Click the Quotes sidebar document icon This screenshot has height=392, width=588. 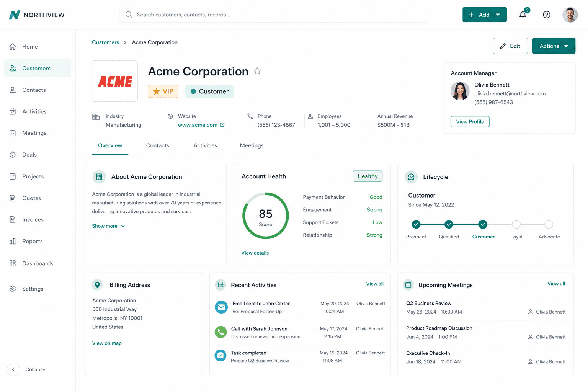13,198
